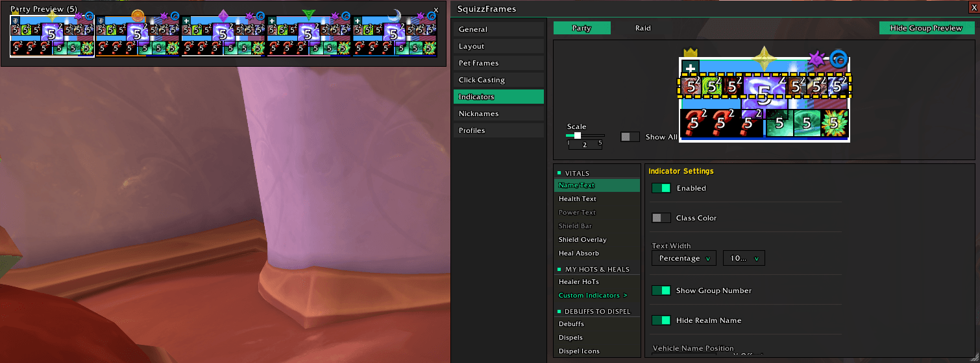Screen dimensions: 980x363
Task: Click the orange circle raid marker in Party Preview
Action: pos(138,16)
